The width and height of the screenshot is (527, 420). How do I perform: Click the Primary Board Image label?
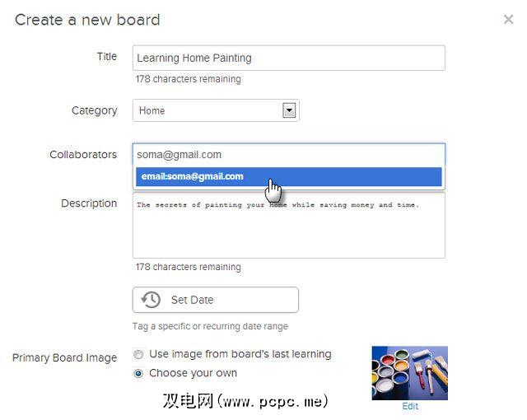[x=64, y=358]
